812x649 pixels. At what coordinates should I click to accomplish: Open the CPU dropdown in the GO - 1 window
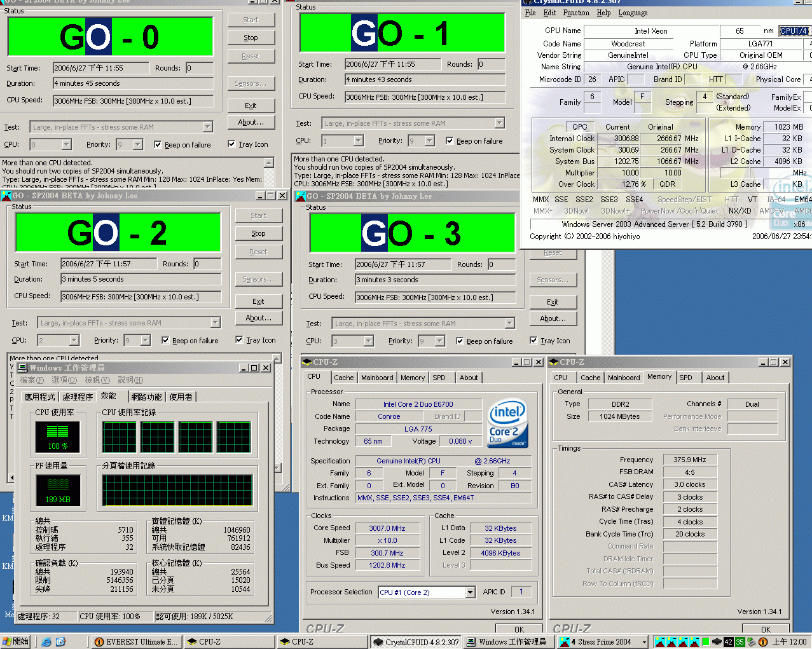(x=358, y=141)
